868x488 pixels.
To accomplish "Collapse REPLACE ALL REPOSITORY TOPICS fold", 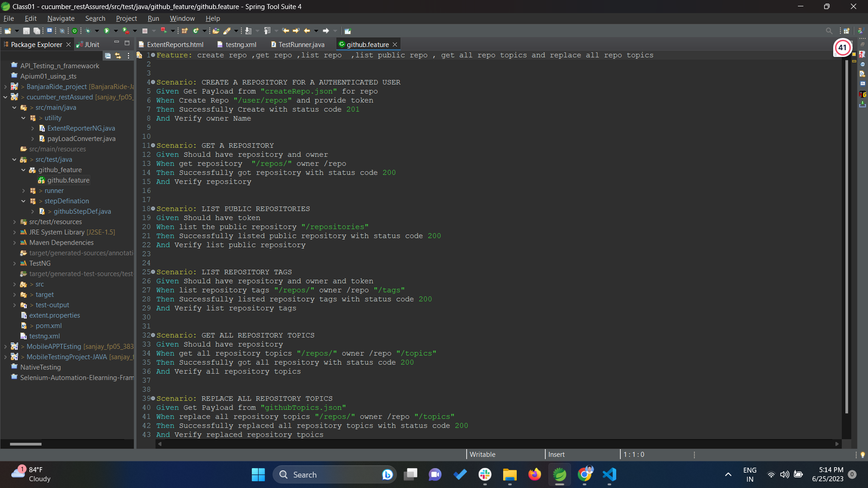I will coord(153,399).
